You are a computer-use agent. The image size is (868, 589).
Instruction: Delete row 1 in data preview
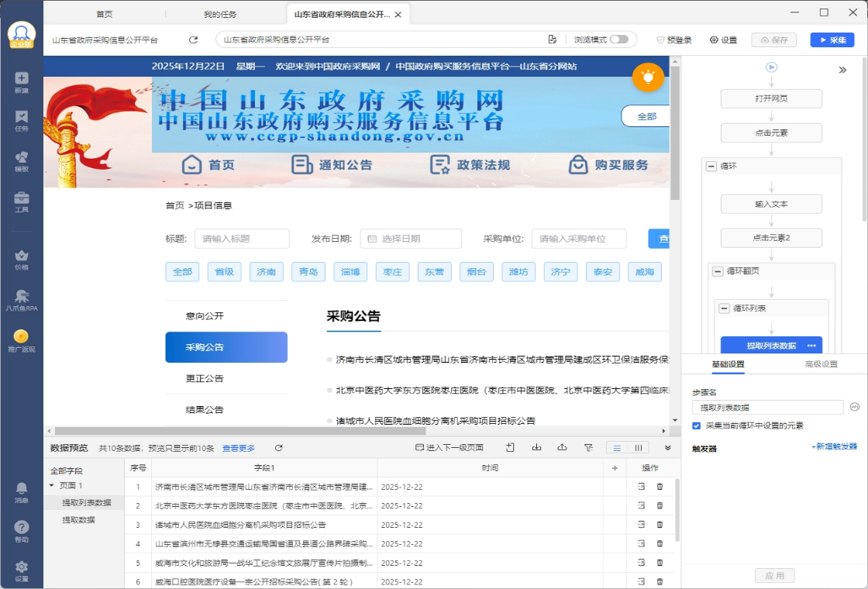tap(660, 487)
